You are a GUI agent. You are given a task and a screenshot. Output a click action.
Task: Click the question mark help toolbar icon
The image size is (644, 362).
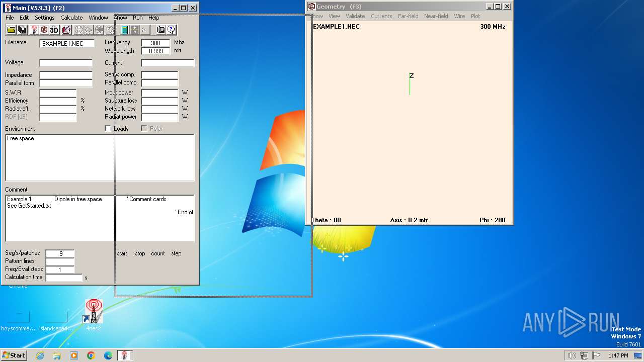(171, 30)
